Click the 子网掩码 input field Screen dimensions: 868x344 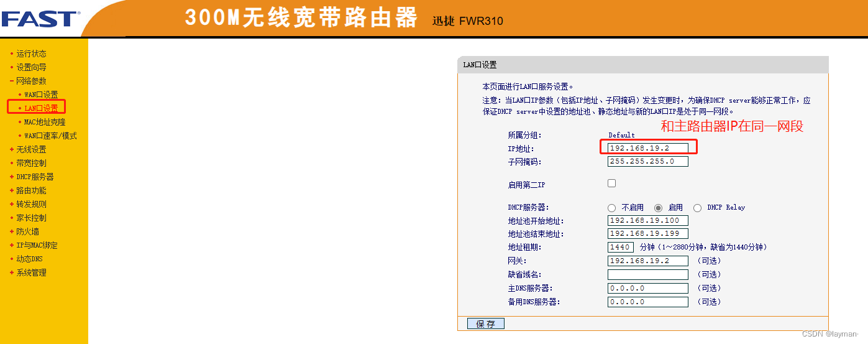648,161
